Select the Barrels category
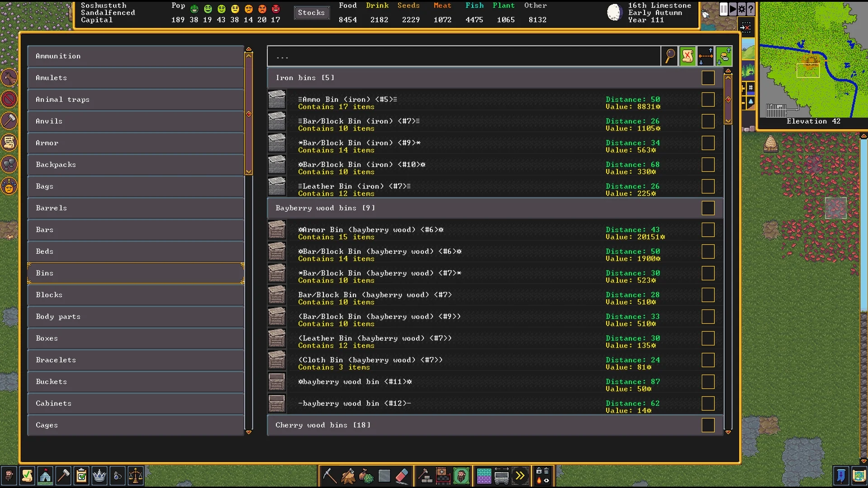 tap(136, 208)
